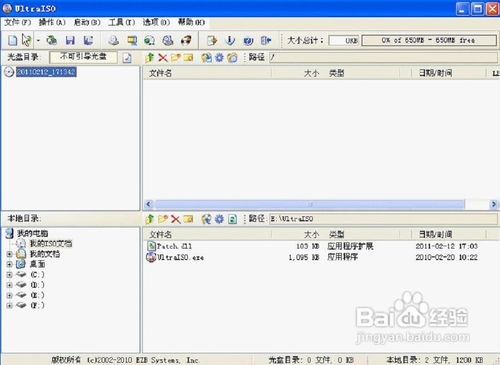Click red X delete icon in disc pane

point(163,58)
